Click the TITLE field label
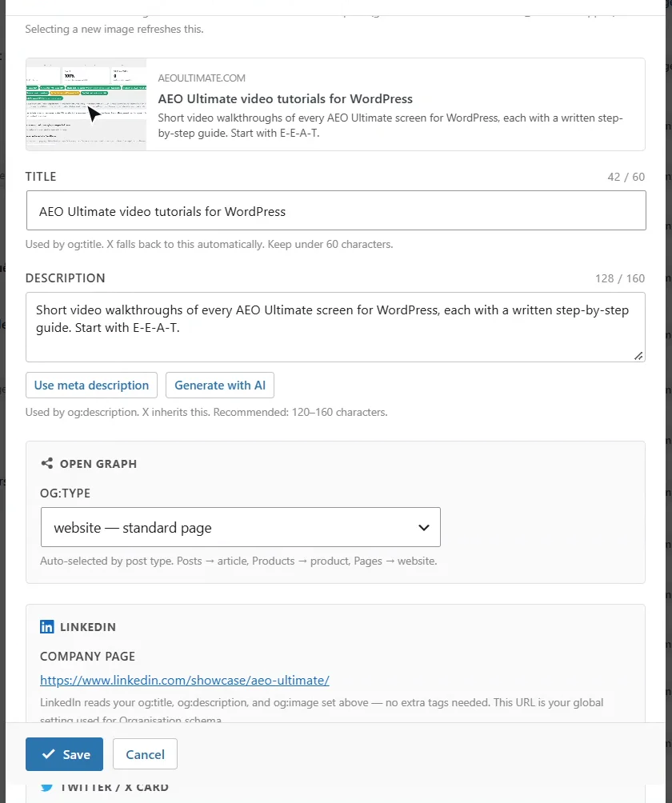The height and width of the screenshot is (803, 672). (x=41, y=177)
